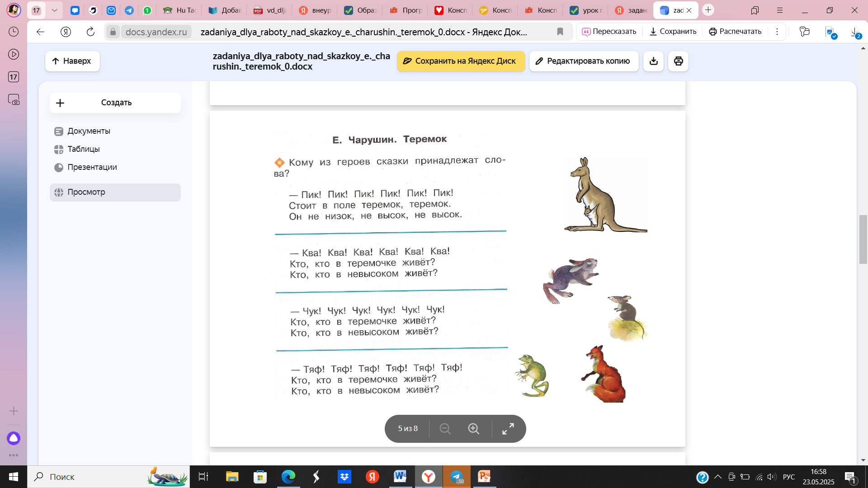Click the user profile avatar
This screenshot has width=868, height=488.
tap(14, 10)
